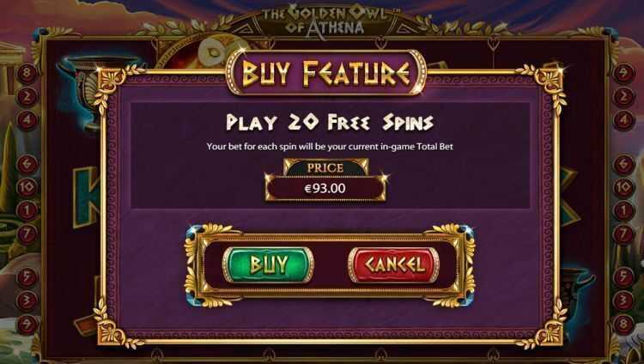The height and width of the screenshot is (364, 644).
Task: Select payline 3 marker on left side
Action: coord(27,300)
